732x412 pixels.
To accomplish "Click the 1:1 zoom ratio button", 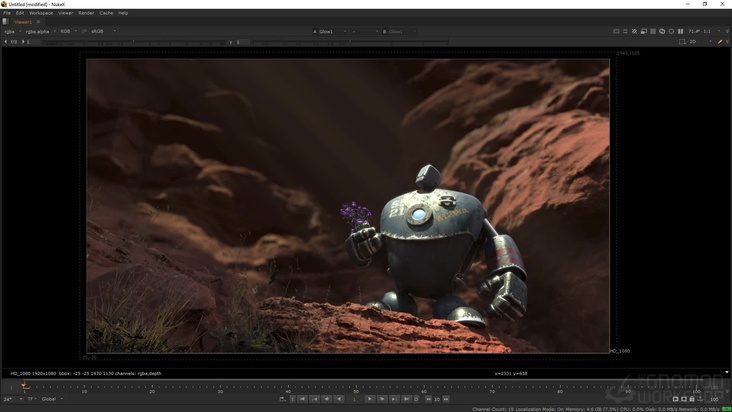I will [707, 31].
